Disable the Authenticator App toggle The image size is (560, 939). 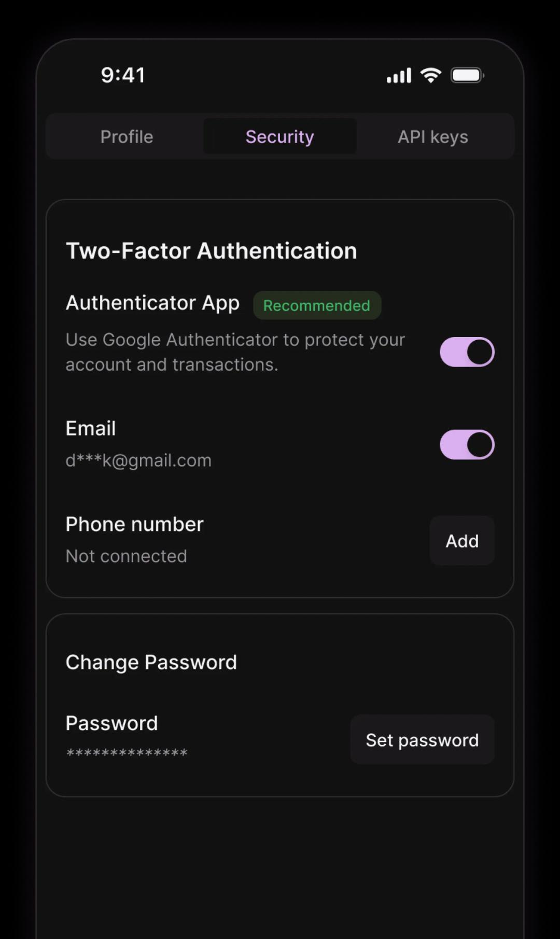467,352
